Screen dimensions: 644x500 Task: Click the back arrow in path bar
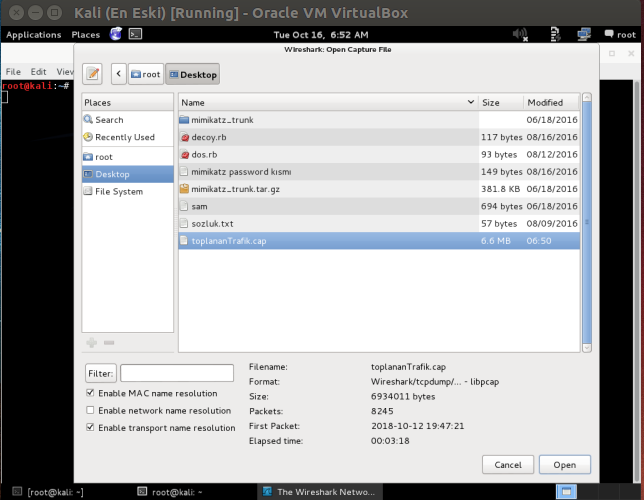coord(119,74)
